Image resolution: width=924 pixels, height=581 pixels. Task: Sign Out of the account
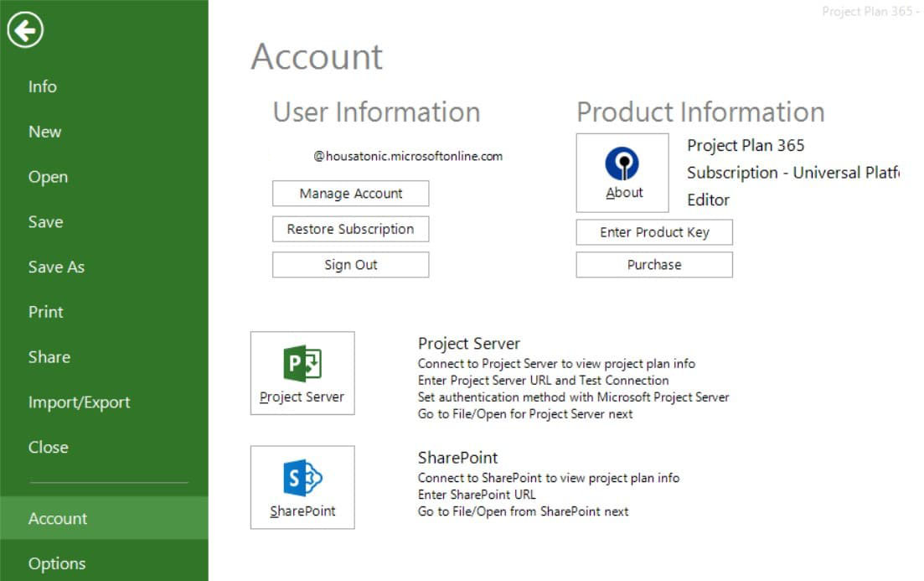[350, 264]
